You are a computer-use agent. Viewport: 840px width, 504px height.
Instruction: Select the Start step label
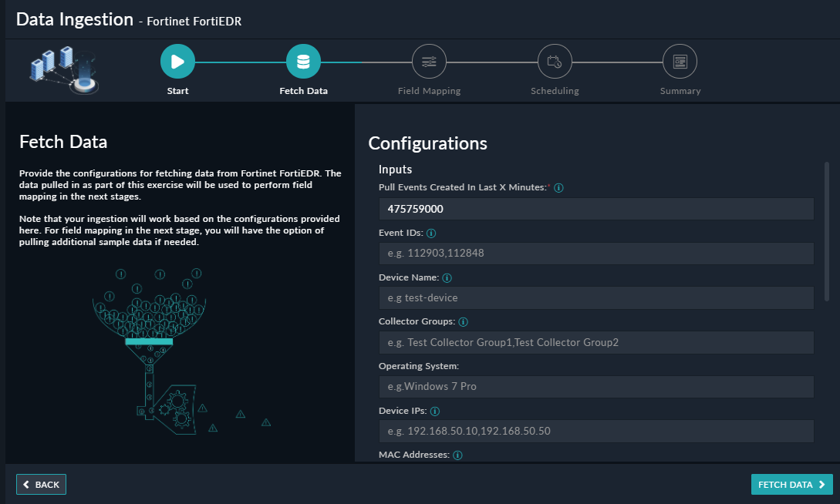pyautogui.click(x=177, y=91)
